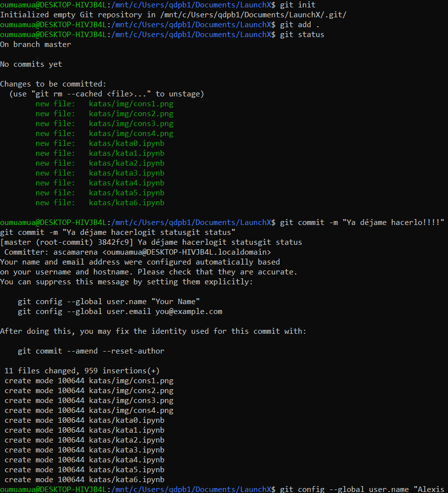Click 'on your username and hostname' line
Image resolution: width=448 pixels, height=493 pixels.
pyautogui.click(x=149, y=272)
